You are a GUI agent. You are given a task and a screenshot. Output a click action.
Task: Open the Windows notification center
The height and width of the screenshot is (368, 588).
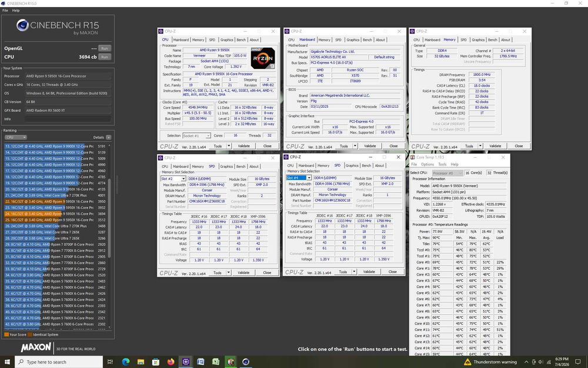(578, 362)
